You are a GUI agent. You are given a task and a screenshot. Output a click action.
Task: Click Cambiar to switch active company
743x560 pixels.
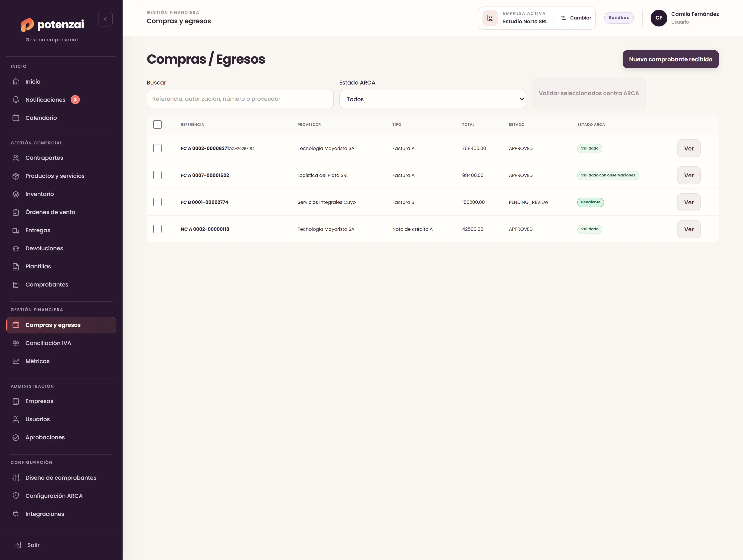pos(576,18)
